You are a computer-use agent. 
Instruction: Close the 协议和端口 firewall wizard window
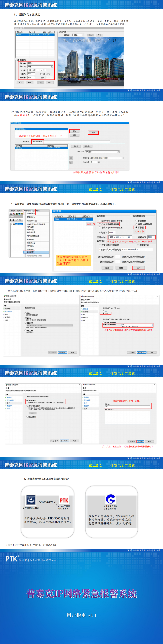pyautogui.click(x=157, y=296)
